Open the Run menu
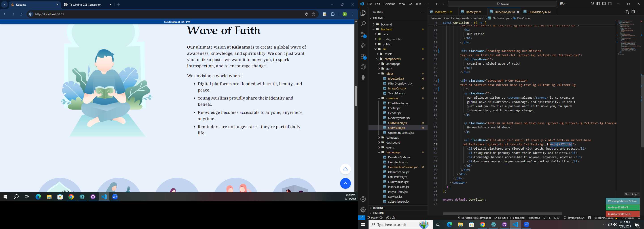Screen dimensions: 644x229 (418, 4)
